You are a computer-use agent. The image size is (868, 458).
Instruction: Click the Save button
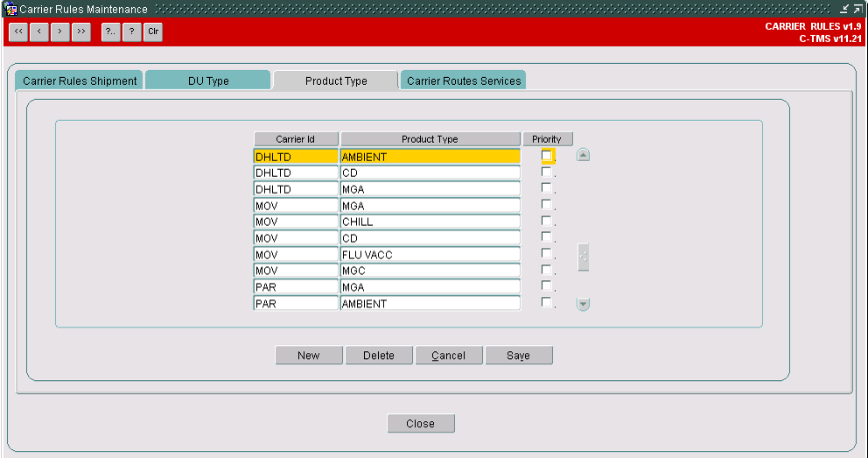(x=519, y=356)
